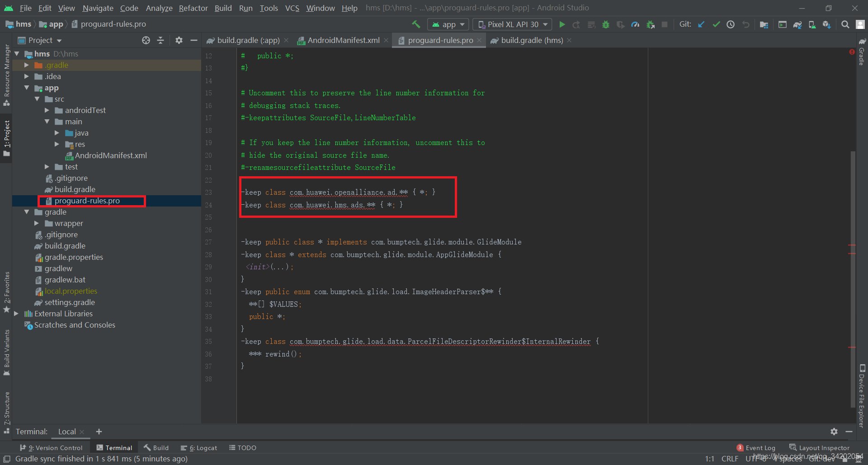Click Git Commit green checkmark
This screenshot has height=465, width=868.
pos(716,24)
